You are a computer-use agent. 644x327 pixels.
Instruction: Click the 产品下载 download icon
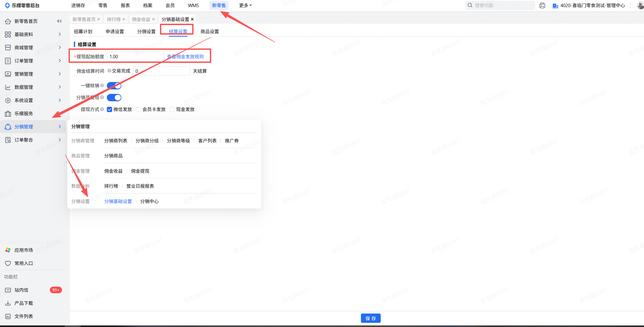[8, 303]
